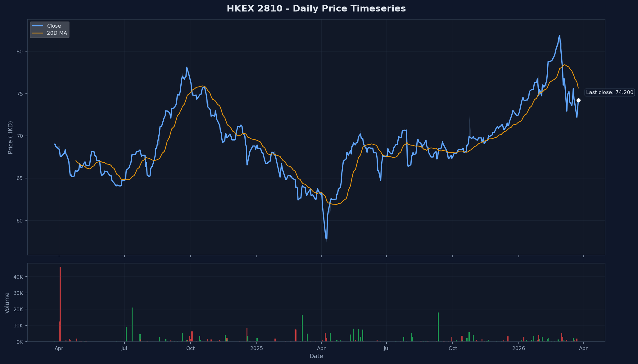Click the green volume bar reaching about 18K
This screenshot has height=364, width=638.
click(438, 327)
